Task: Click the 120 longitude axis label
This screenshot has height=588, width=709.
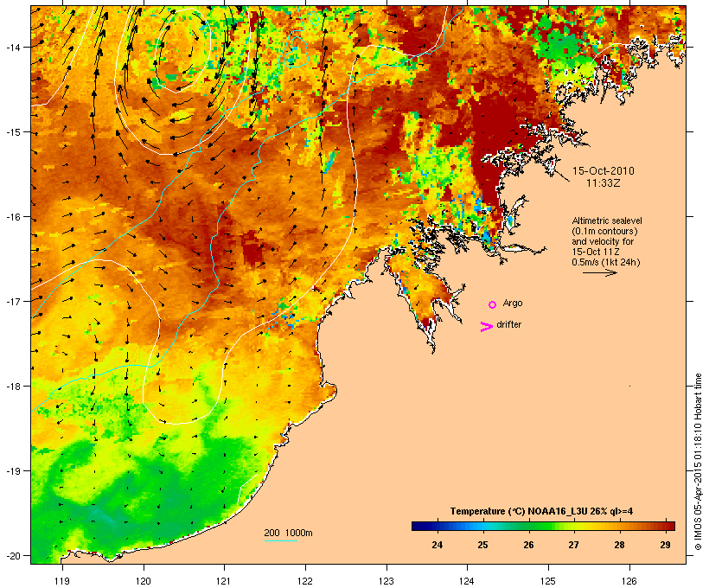Action: click(144, 581)
